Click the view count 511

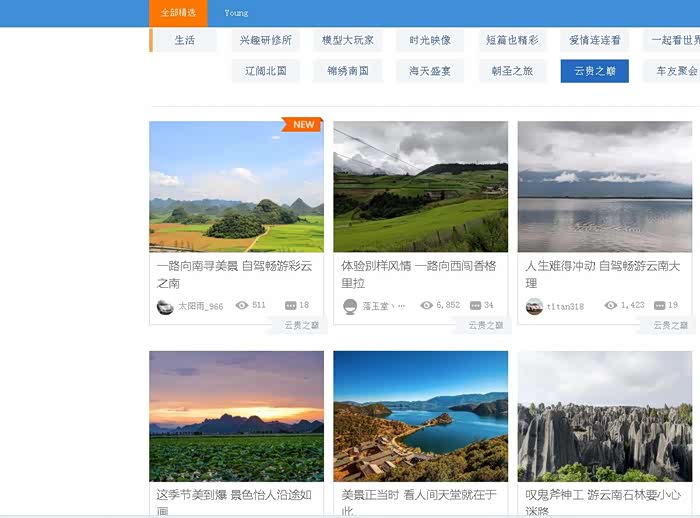click(259, 305)
